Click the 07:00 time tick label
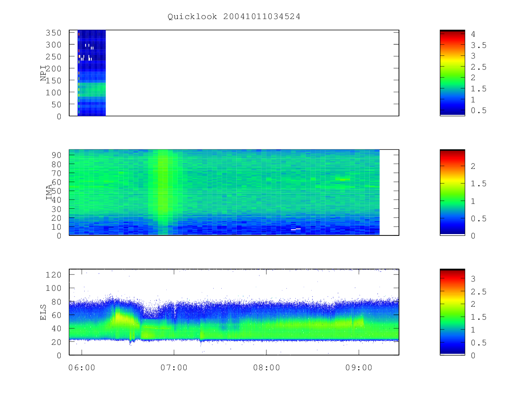 tap(174, 368)
